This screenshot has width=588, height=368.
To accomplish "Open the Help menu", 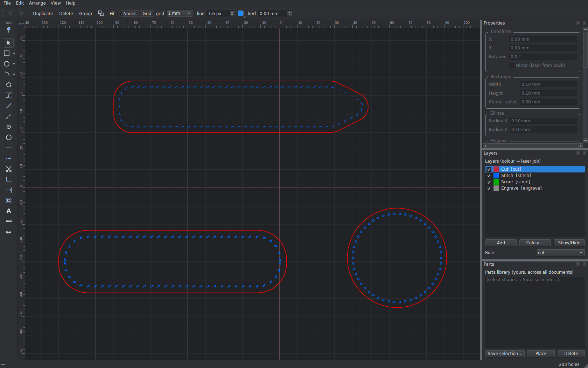I will tap(71, 3).
